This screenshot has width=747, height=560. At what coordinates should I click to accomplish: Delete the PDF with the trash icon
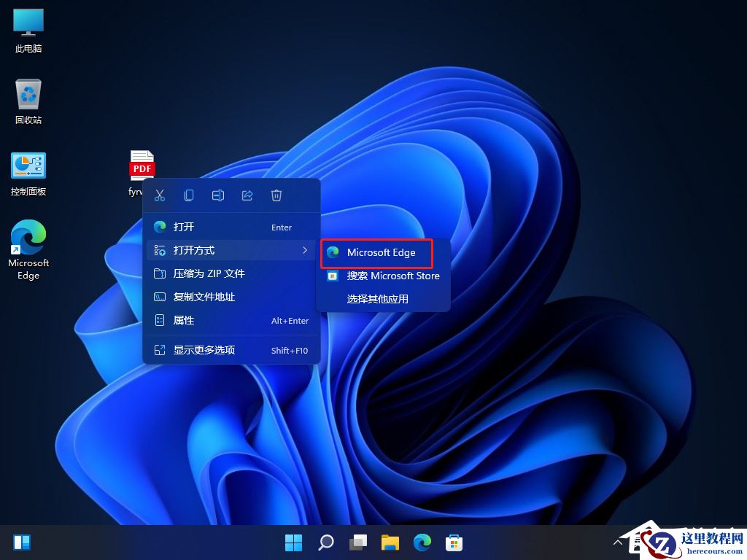(x=276, y=195)
